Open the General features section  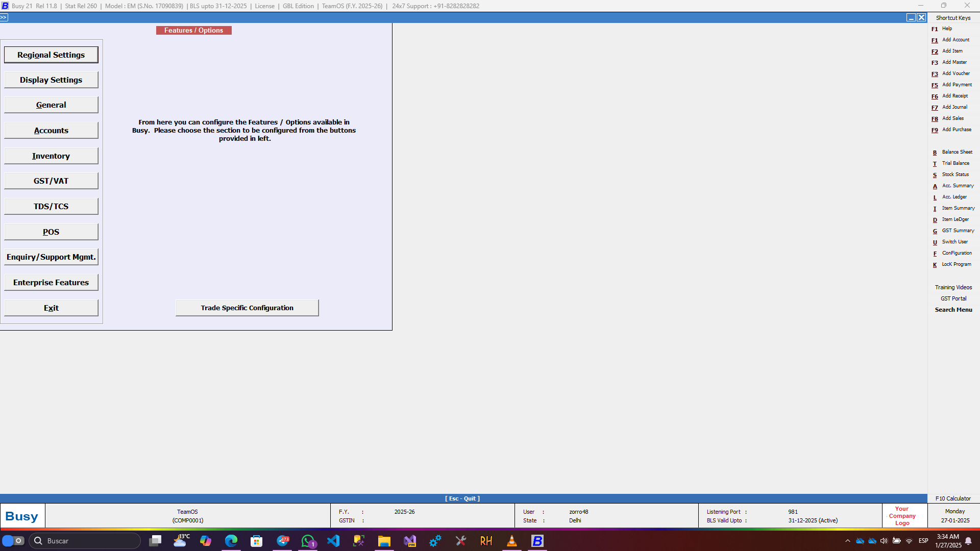pyautogui.click(x=51, y=105)
